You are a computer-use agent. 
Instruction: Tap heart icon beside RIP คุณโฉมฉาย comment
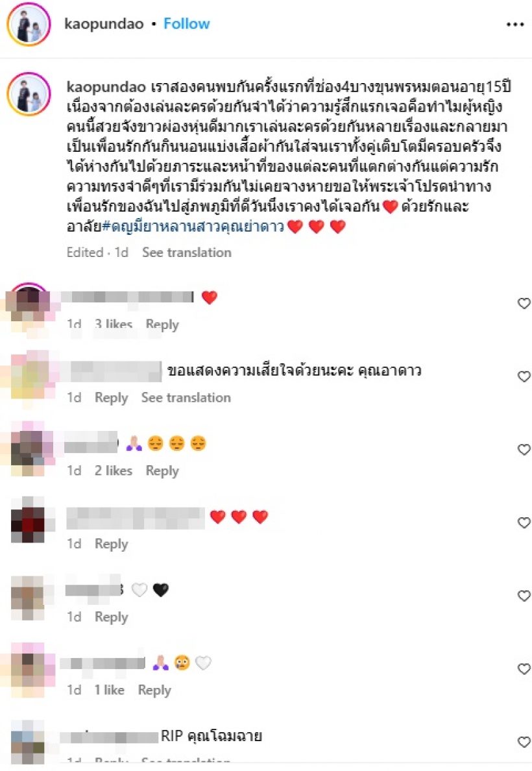524,742
